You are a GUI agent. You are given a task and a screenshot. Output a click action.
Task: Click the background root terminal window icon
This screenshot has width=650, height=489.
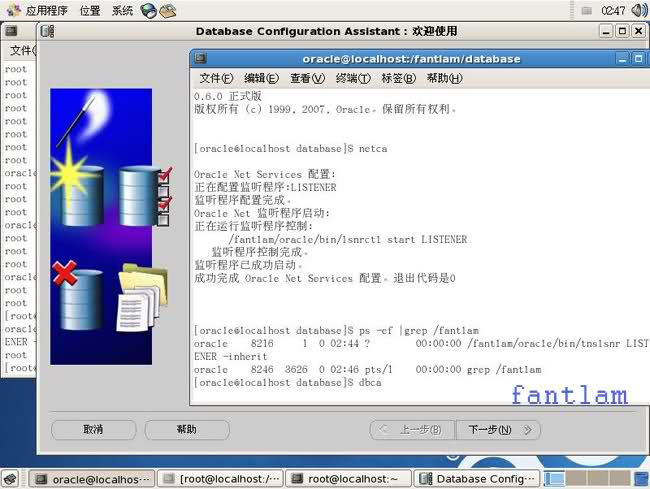[x=11, y=31]
